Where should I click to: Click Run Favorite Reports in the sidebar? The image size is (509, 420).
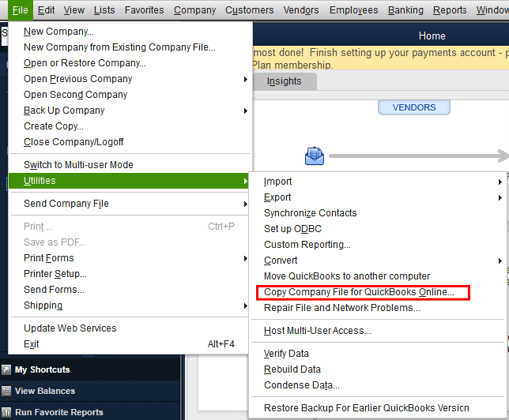tap(59, 412)
